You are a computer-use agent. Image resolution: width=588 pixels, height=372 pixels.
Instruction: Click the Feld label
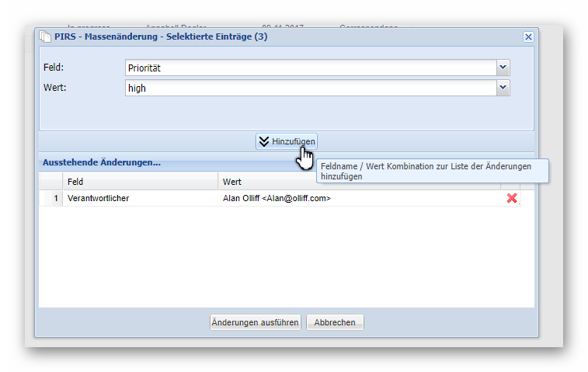coord(54,68)
